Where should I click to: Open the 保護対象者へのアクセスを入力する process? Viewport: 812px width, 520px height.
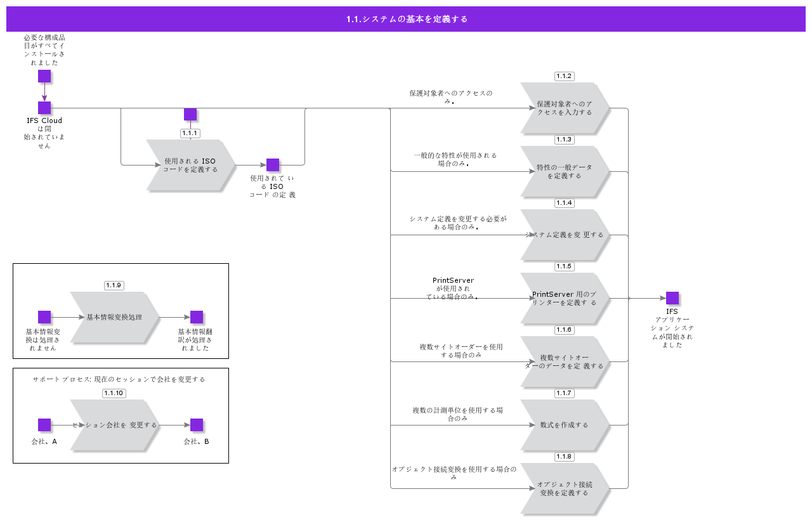click(565, 108)
